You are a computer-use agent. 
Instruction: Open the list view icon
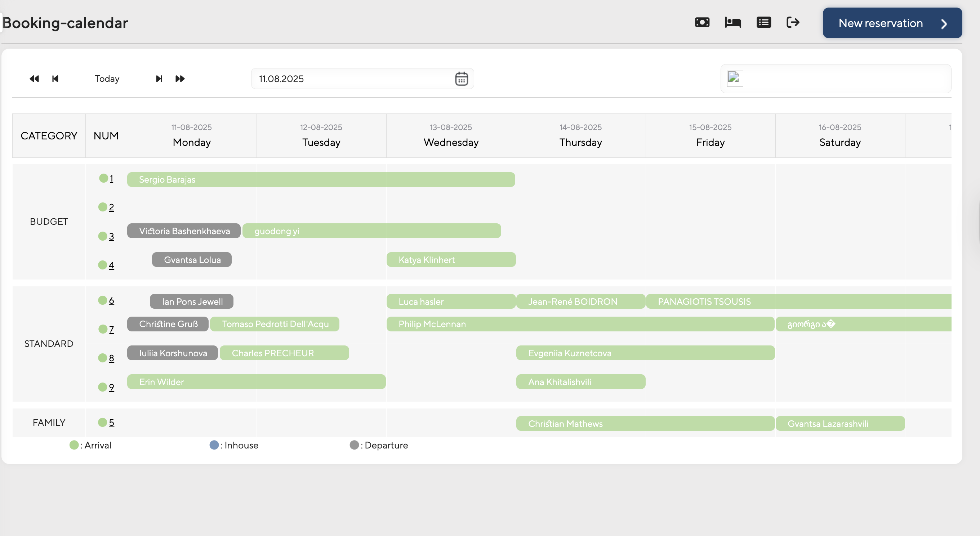763,22
